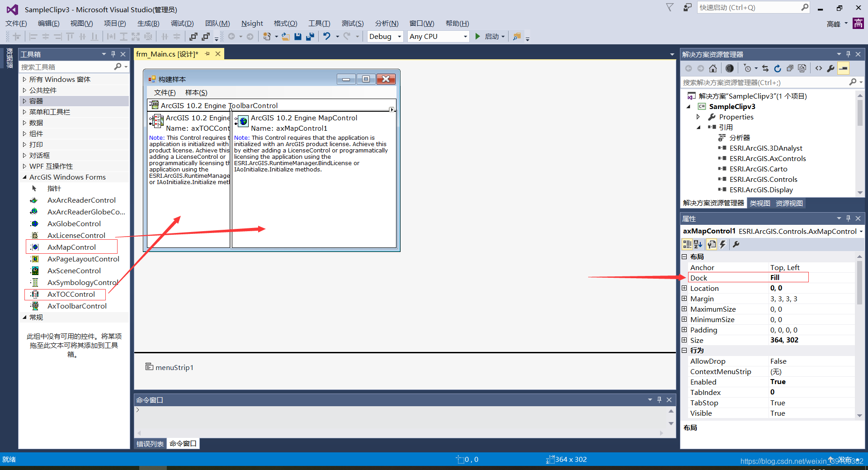The width and height of the screenshot is (868, 470).
Task: Click Property Pages wrench in Properties panel
Action: coord(736,244)
